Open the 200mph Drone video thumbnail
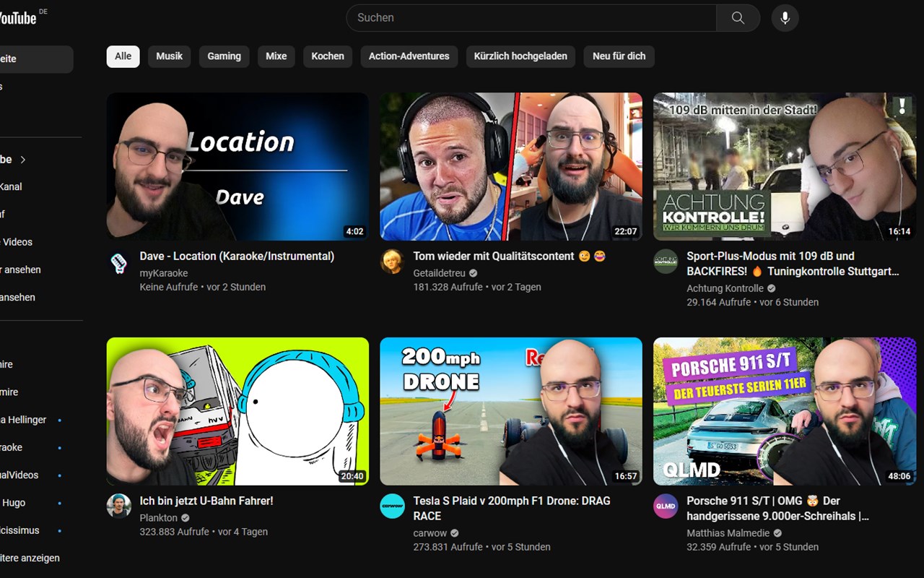 coord(511,411)
